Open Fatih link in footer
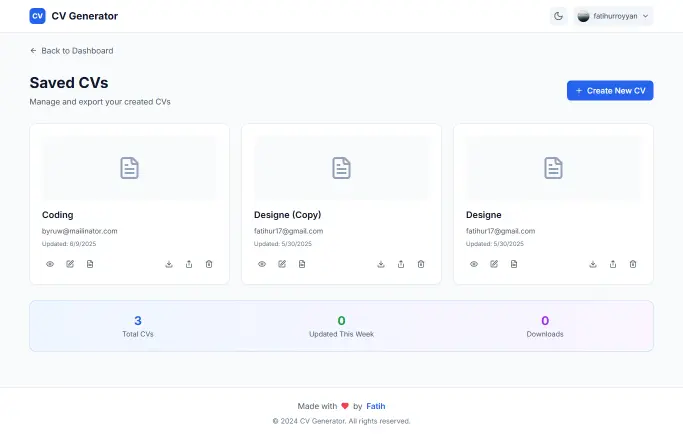The height and width of the screenshot is (438, 683). point(376,406)
